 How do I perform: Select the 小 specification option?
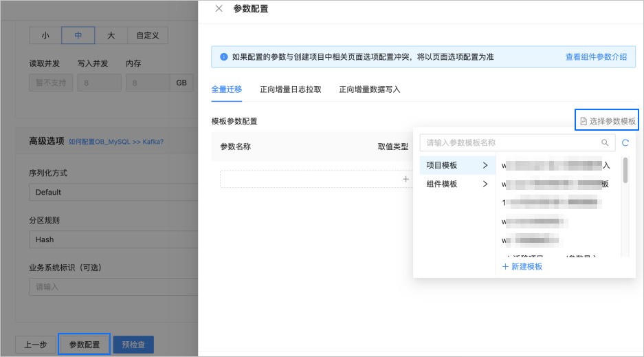(x=45, y=35)
